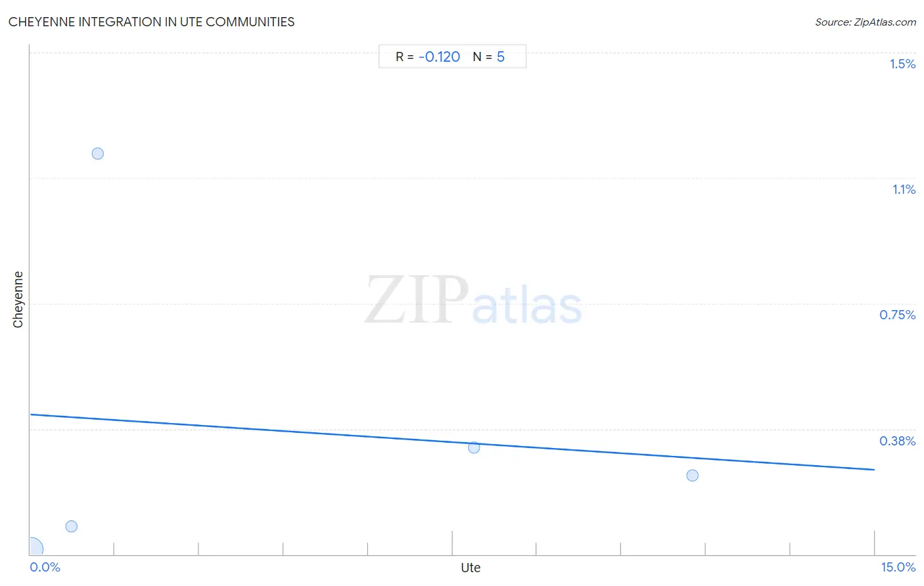Open the Source: ZipAtlas.com attribution
Image resolution: width=924 pixels, height=586 pixels.
coord(866,22)
